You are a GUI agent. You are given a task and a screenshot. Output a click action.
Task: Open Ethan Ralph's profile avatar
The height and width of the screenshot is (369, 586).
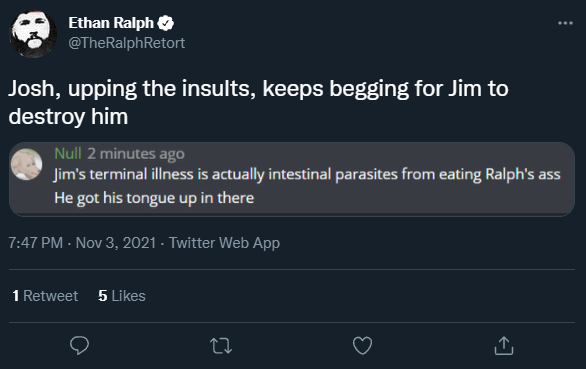coord(33,34)
